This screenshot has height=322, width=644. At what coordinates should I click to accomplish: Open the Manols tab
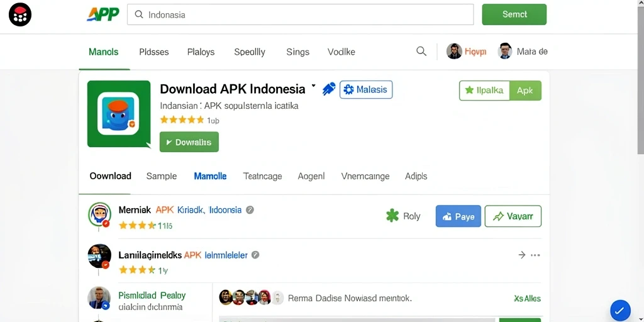[104, 52]
